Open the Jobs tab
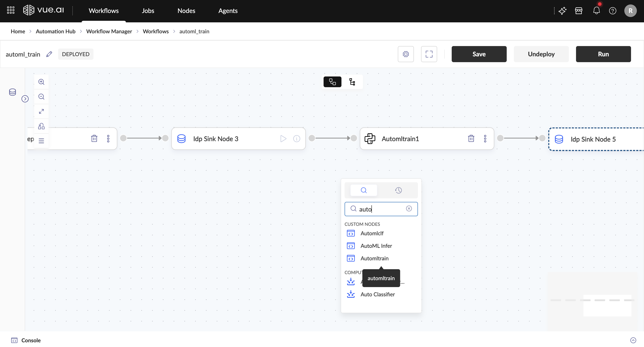The width and height of the screenshot is (644, 347). coord(148,11)
